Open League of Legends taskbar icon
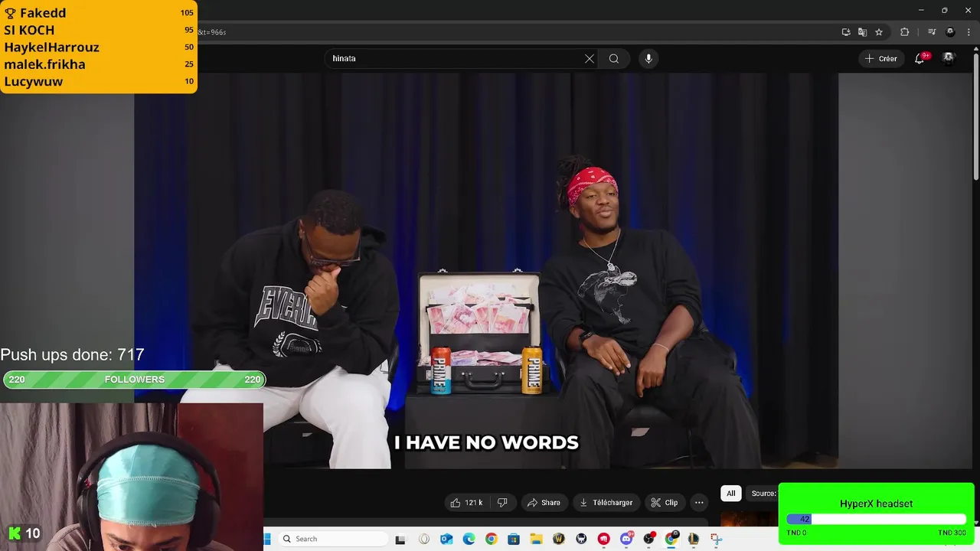 tap(694, 539)
